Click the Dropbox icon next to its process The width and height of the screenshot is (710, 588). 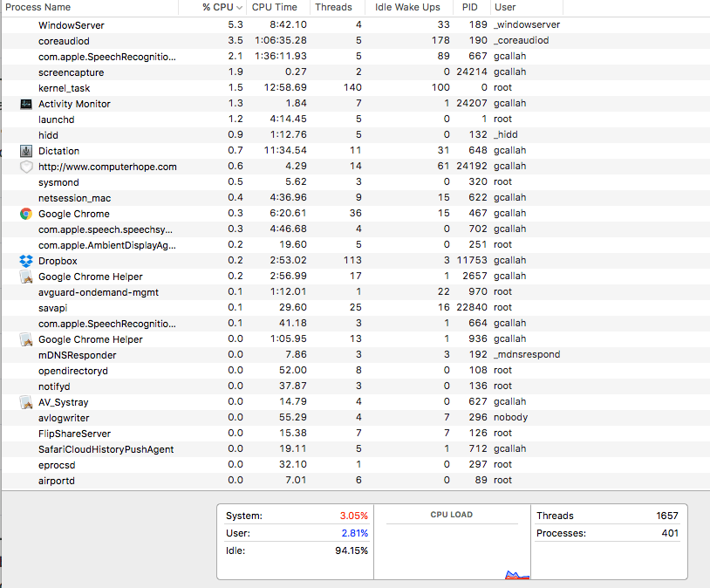25,261
